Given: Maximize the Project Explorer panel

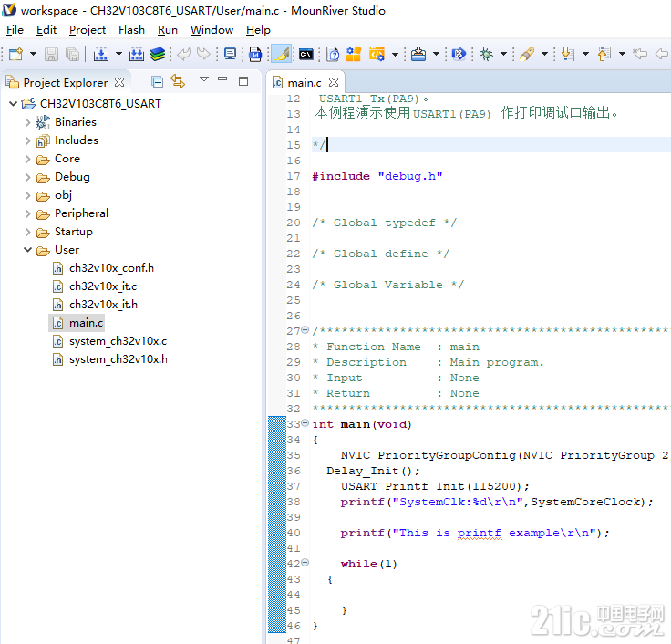Looking at the screenshot, I should point(243,81).
